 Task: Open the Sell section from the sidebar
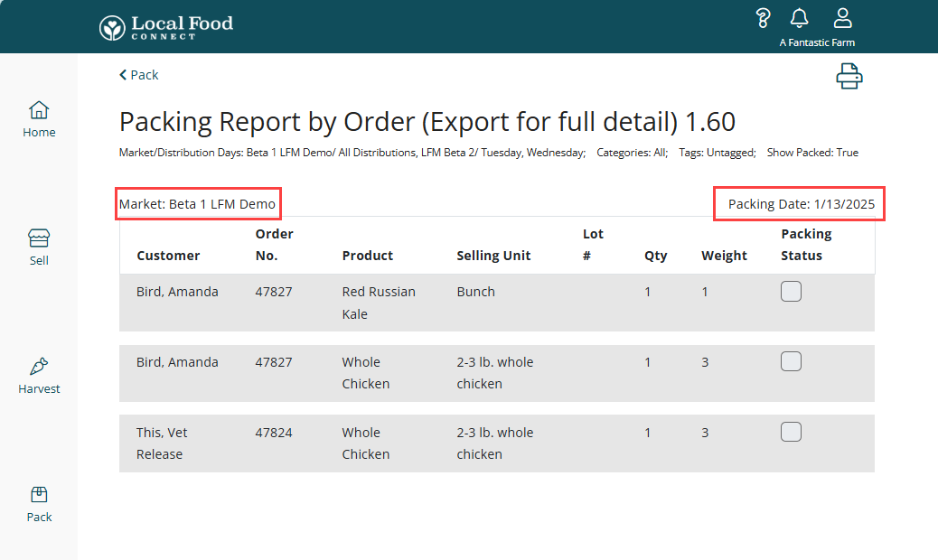tap(39, 246)
